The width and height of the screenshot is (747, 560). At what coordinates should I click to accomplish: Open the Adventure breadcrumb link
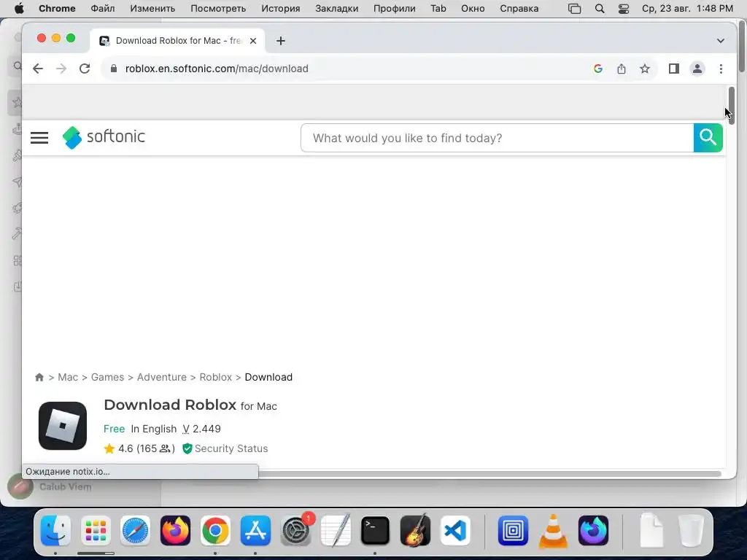162,377
